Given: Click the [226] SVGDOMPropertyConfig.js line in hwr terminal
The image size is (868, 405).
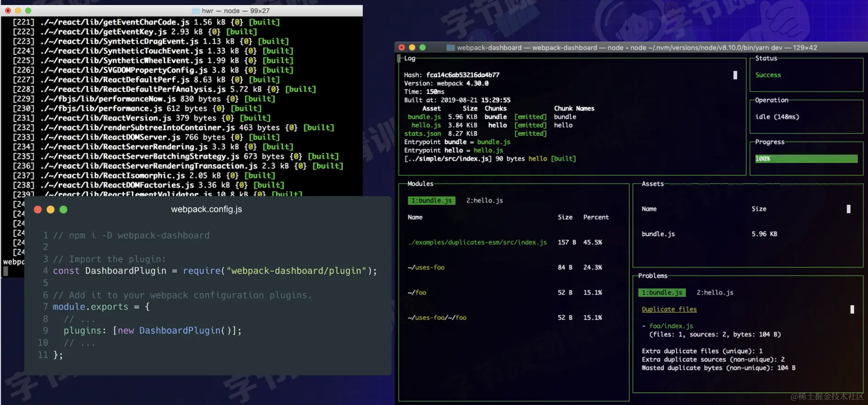Looking at the screenshot, I should click(x=153, y=70).
